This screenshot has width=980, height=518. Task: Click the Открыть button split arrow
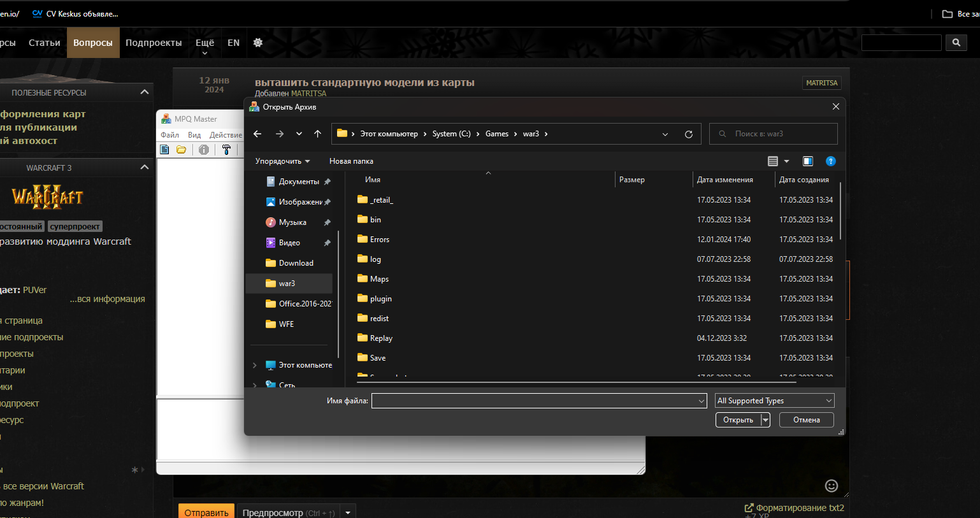[765, 420]
